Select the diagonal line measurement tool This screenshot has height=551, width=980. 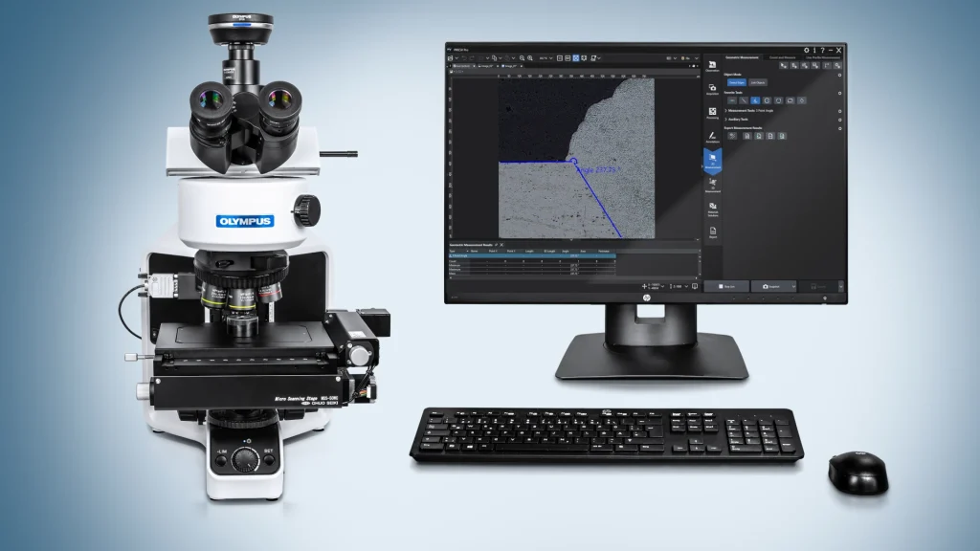point(744,100)
